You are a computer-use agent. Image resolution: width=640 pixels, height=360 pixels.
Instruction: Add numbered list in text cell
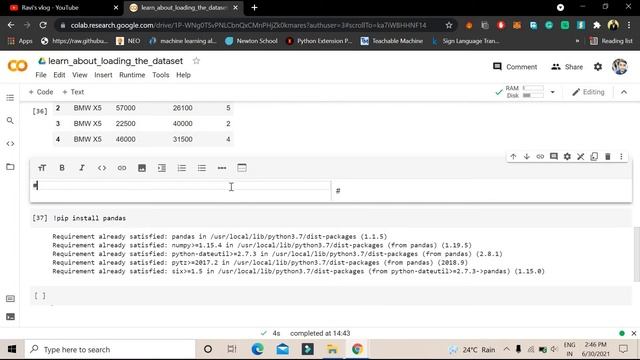182,168
